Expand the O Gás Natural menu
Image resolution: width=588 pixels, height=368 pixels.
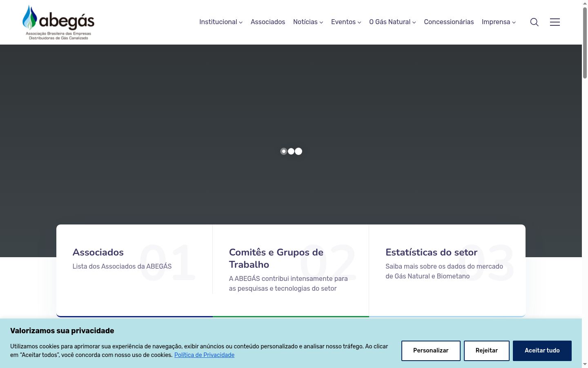[392, 22]
